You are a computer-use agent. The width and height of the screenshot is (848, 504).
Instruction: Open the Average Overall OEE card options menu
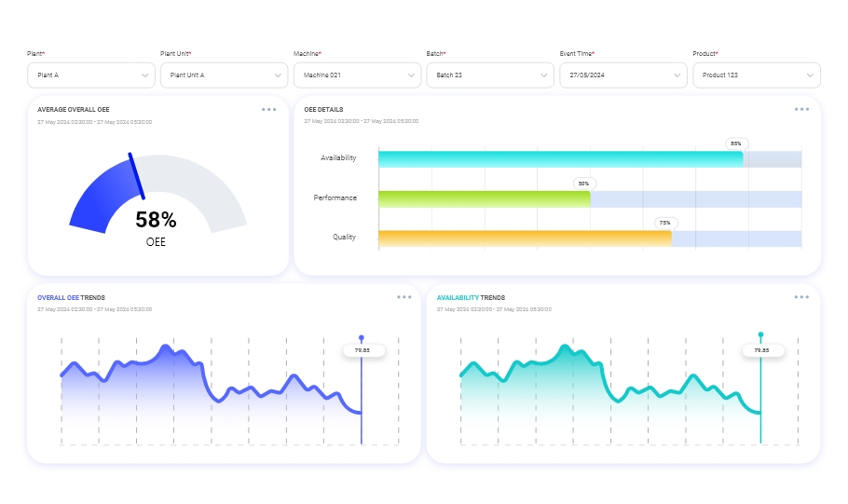coord(268,109)
